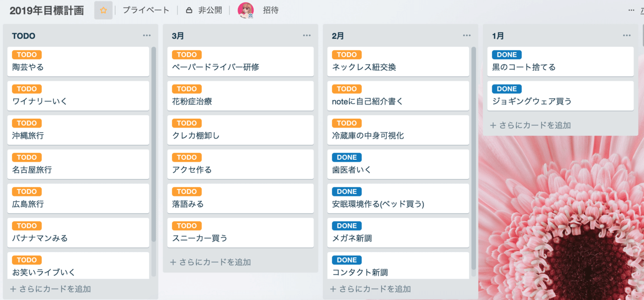Click the board title 2019年目標計画
Screen dimensions: 644x300
point(46,9)
